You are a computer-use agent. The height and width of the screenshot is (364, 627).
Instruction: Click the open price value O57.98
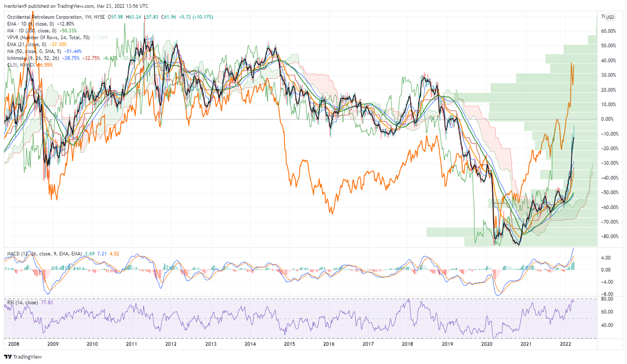(x=115, y=17)
